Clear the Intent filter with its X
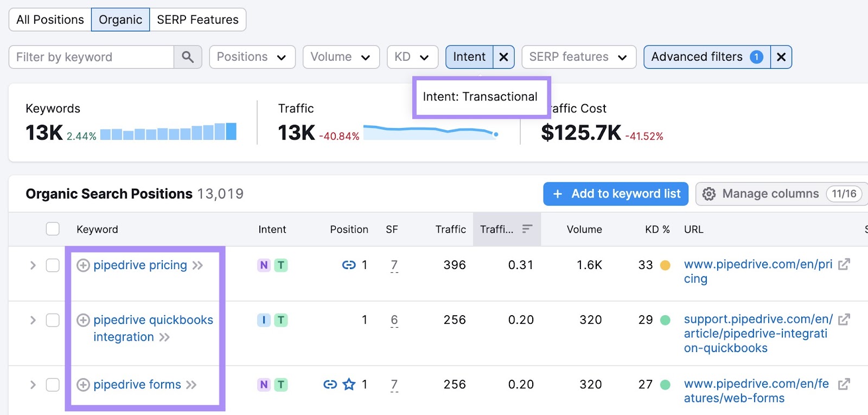Screen dimensions: 868x415 (503, 57)
